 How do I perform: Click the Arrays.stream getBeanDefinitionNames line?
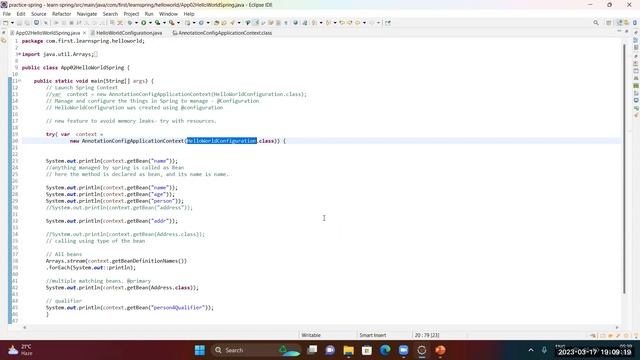pos(116,261)
